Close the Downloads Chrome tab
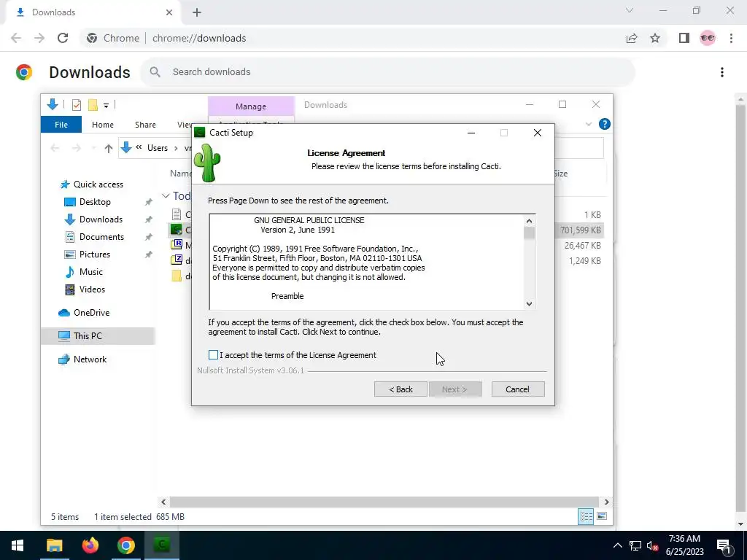This screenshot has width=747, height=560. [169, 12]
